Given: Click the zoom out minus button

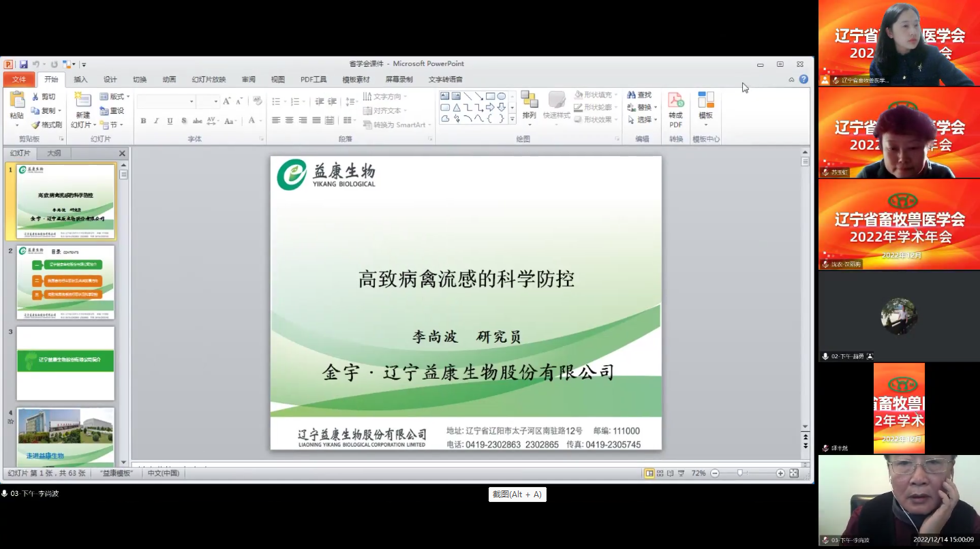Looking at the screenshot, I should click(715, 473).
